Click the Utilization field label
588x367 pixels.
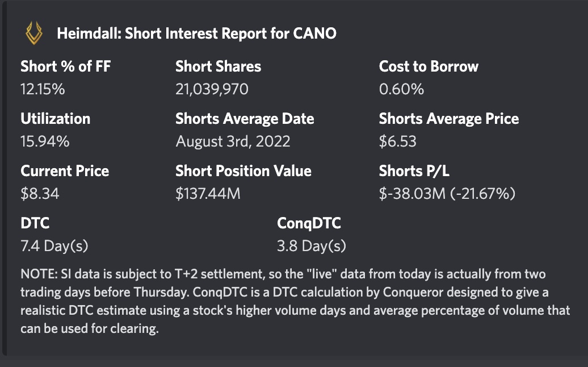[x=56, y=119]
